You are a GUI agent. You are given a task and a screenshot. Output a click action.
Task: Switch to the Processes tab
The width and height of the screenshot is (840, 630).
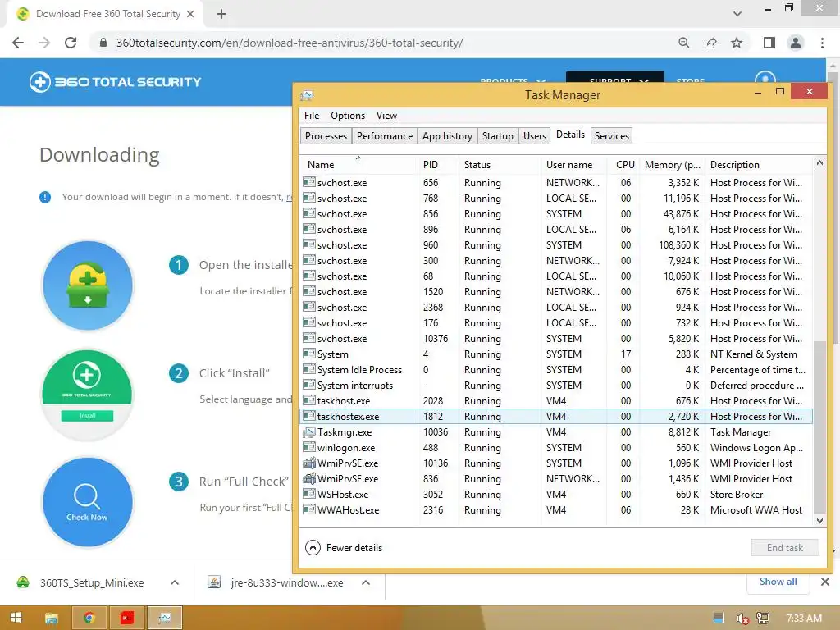click(x=326, y=136)
